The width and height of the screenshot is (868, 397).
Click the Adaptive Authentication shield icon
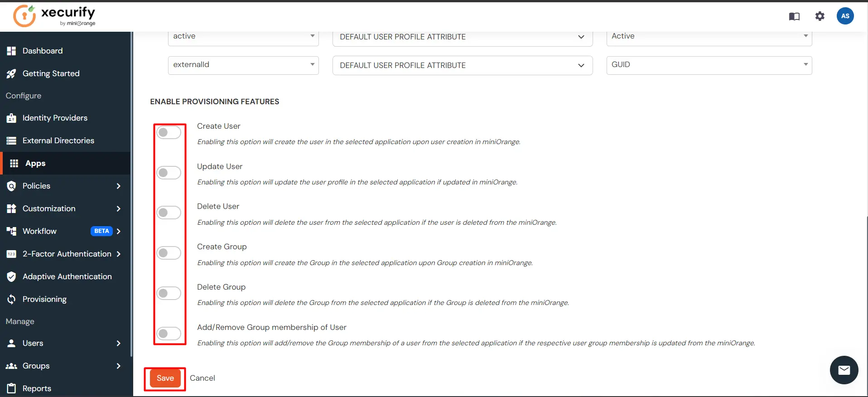(x=11, y=276)
